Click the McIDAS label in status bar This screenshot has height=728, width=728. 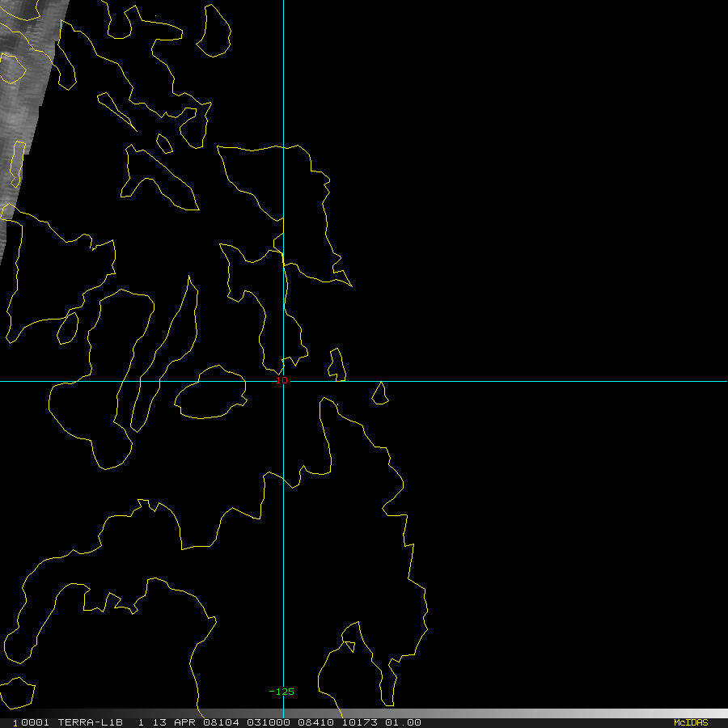point(690,722)
